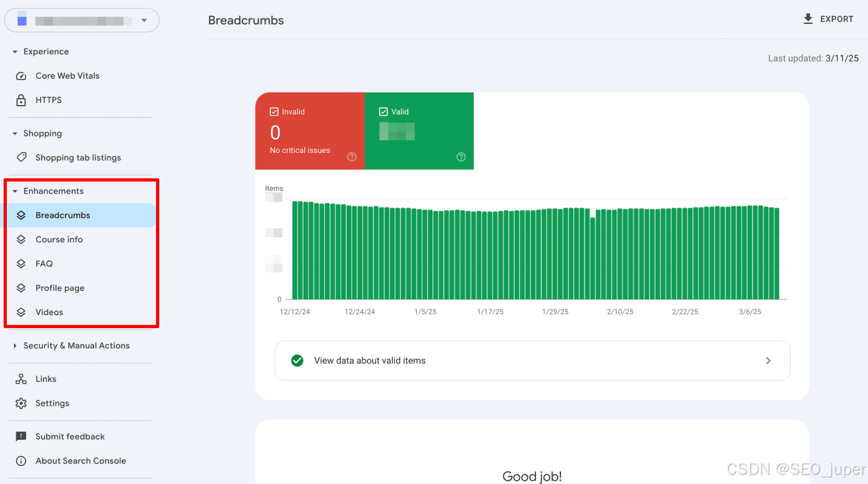The width and height of the screenshot is (868, 484).
Task: Click the Shopping tab listings tag icon
Action: (21, 157)
